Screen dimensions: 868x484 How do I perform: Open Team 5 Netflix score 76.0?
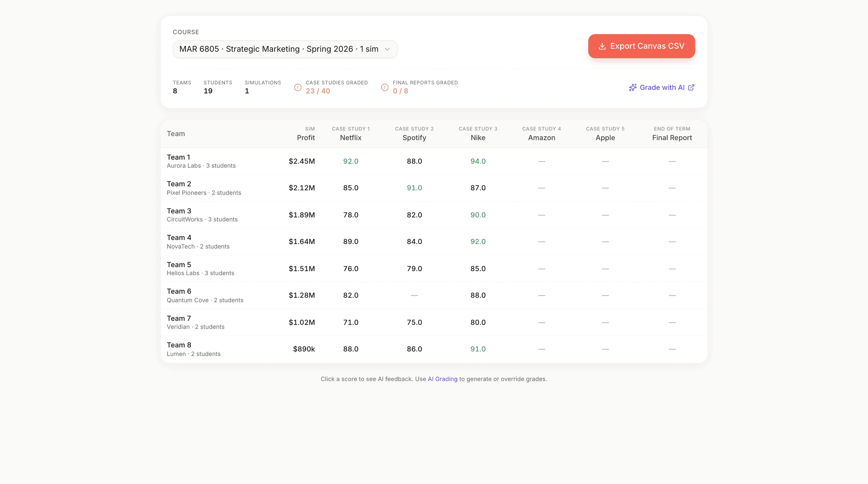351,269
